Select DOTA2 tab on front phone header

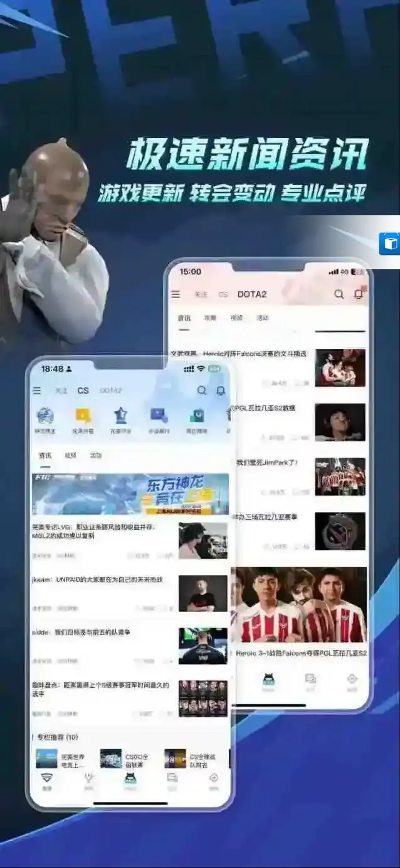[x=111, y=390]
